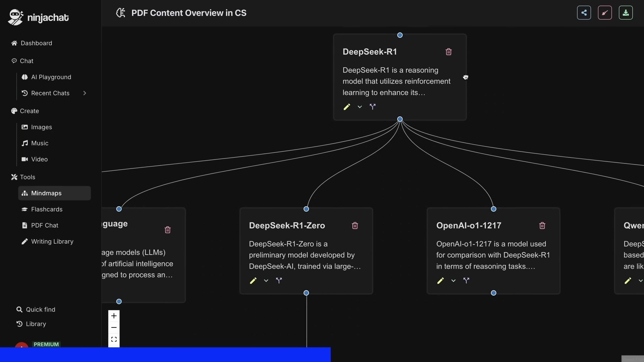The image size is (644, 362).
Task: Delete the DeepSeek-R1 node
Action: click(x=448, y=52)
